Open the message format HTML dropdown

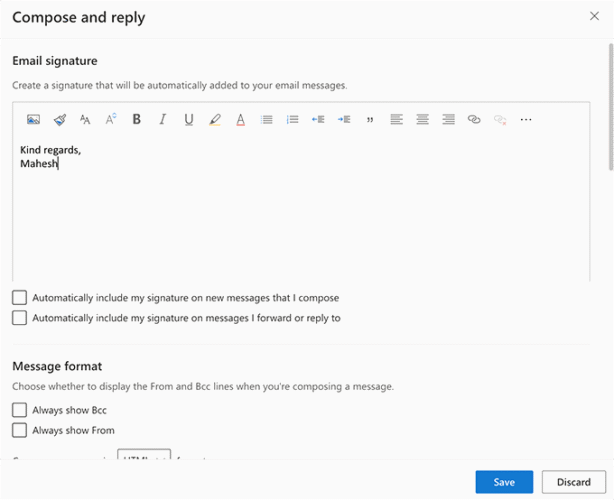click(x=144, y=457)
